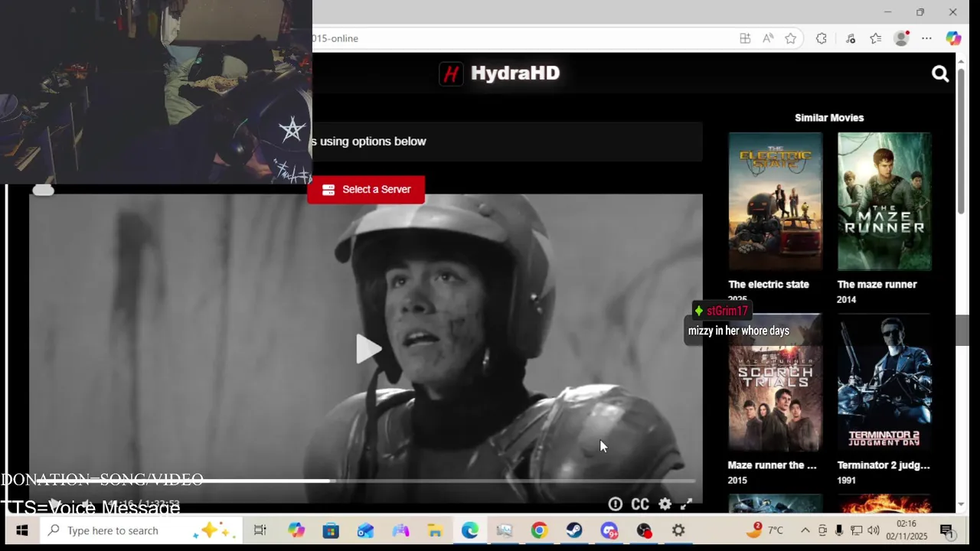Open the game controller taskbar app
Image resolution: width=980 pixels, height=551 pixels.
point(400,530)
